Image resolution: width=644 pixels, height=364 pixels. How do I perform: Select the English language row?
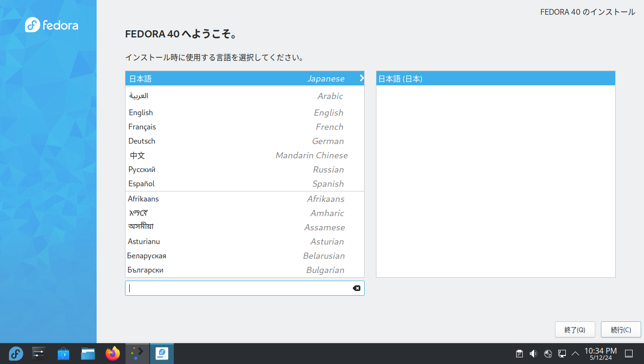tap(245, 112)
